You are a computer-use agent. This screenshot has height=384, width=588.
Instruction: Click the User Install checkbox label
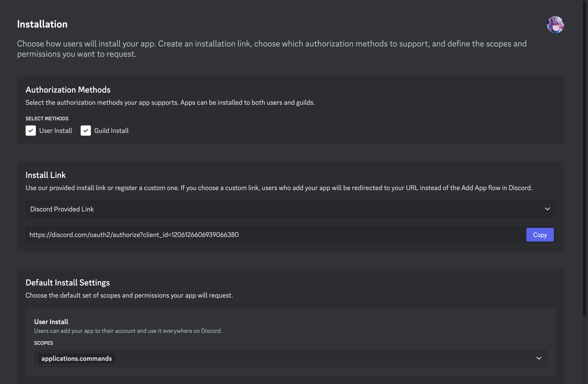56,131
